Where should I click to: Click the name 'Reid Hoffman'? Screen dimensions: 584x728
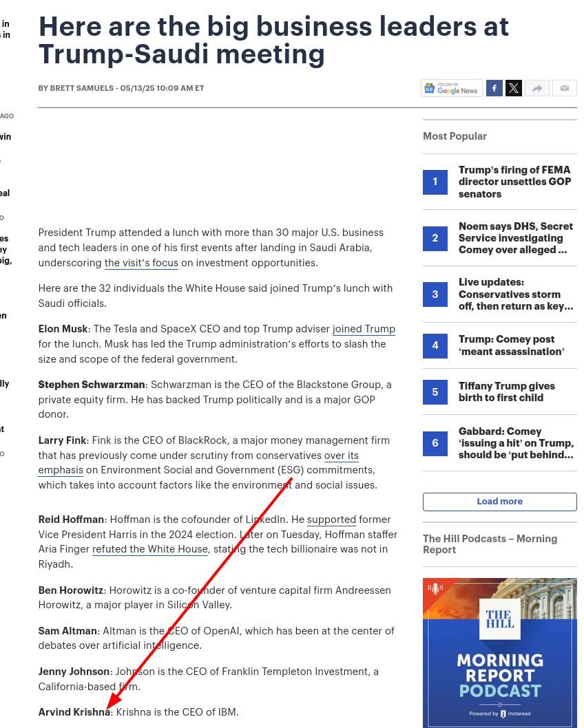(x=71, y=520)
